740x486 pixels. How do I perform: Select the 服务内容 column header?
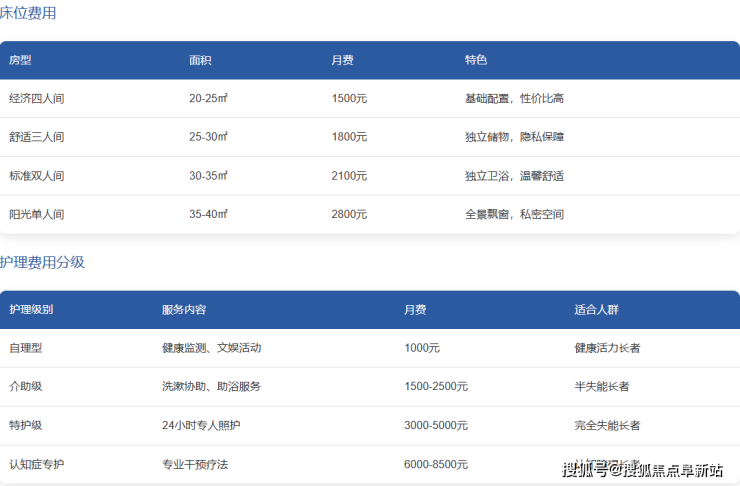tap(184, 310)
